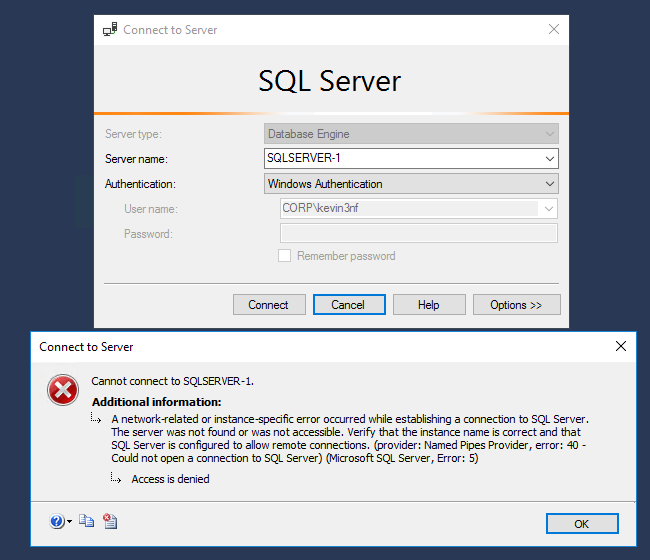Click the network-related error description text
650x560 pixels.
click(350, 439)
